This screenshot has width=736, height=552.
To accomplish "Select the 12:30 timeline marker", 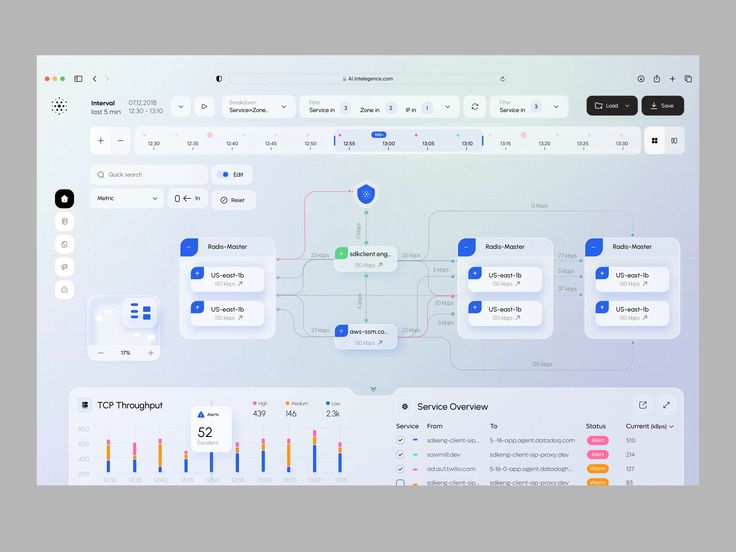I will tap(153, 143).
